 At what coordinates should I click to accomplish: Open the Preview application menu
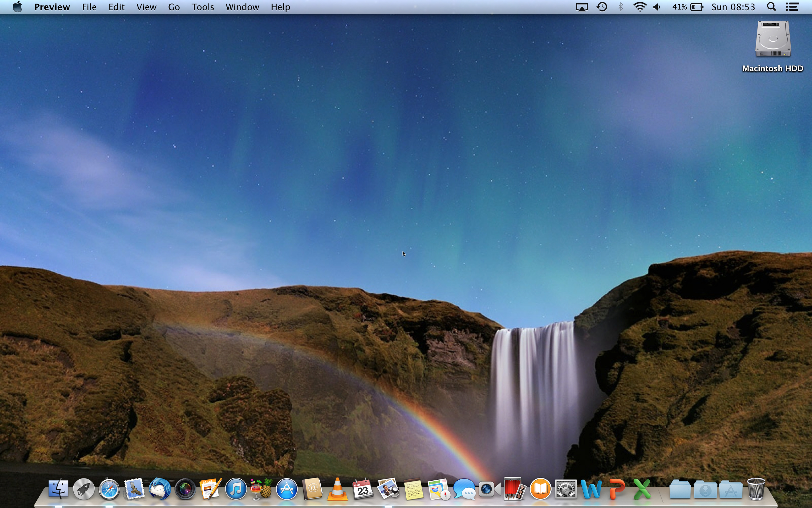tap(52, 7)
